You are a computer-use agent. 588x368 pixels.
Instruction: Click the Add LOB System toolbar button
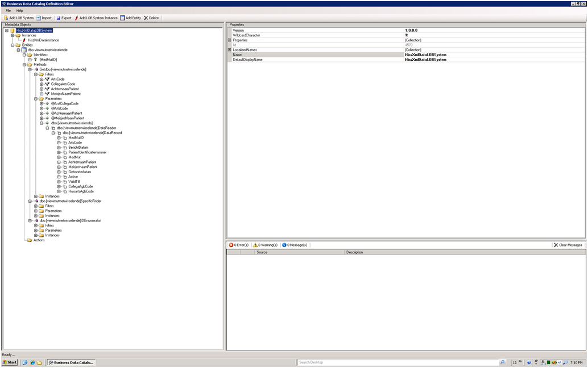click(19, 18)
